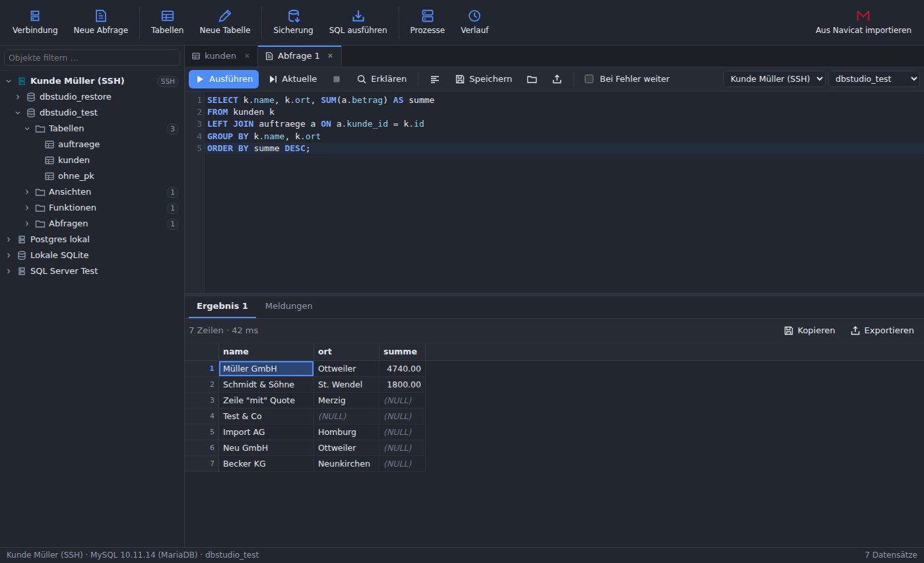Screen dimensions: 924x563
Task: Open the Sicherung backup tool
Action: tap(293, 22)
